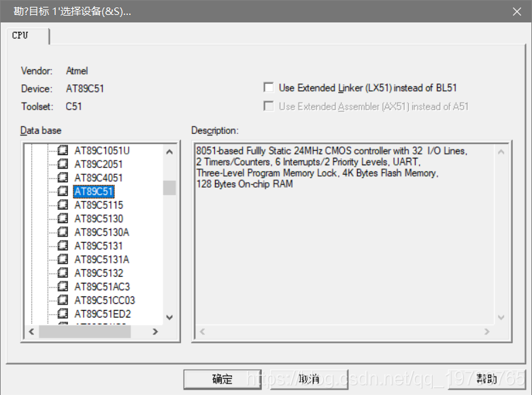Confirm with the 确定 button
532x395 pixels.
point(222,379)
